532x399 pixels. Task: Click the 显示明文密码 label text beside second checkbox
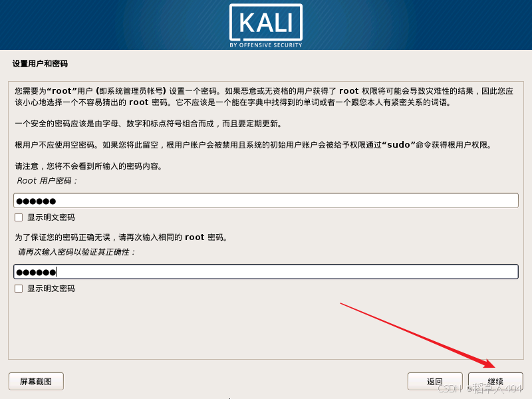click(51, 289)
